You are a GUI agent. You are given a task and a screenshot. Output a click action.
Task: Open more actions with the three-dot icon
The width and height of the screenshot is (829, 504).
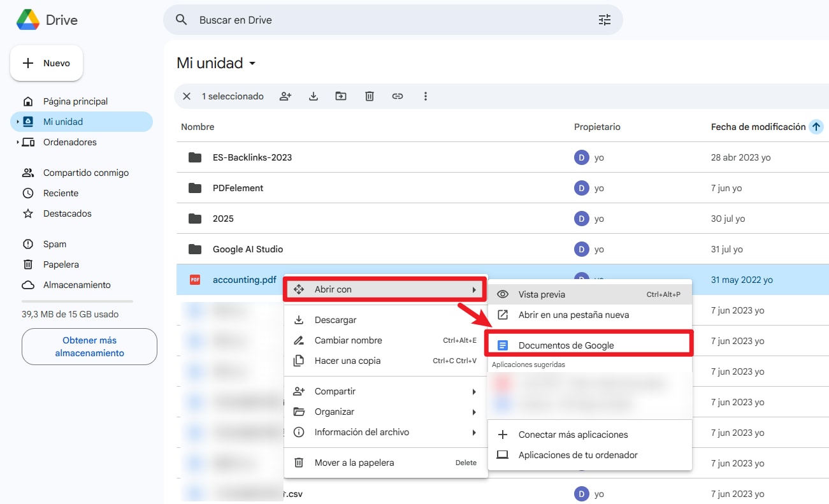coord(425,96)
